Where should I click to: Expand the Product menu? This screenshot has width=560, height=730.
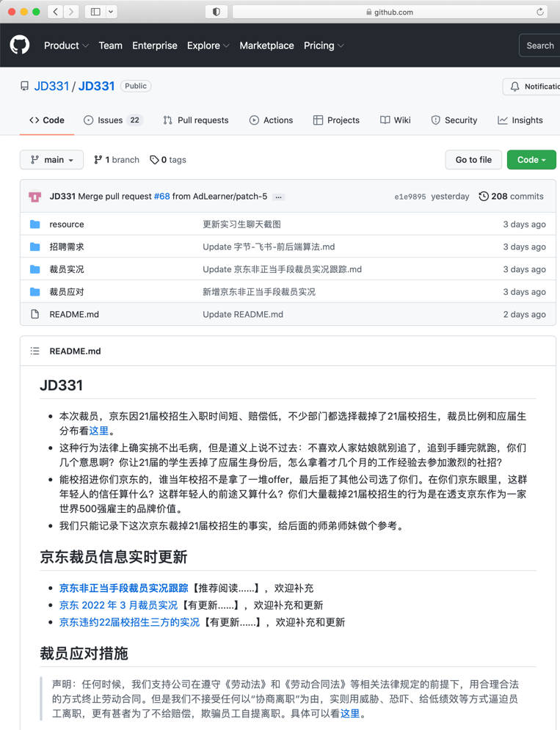[x=66, y=45]
